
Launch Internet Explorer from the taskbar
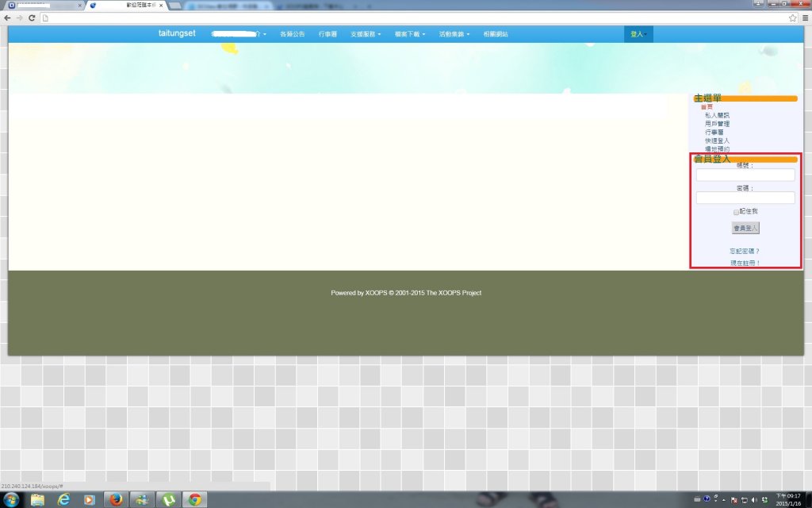point(63,499)
